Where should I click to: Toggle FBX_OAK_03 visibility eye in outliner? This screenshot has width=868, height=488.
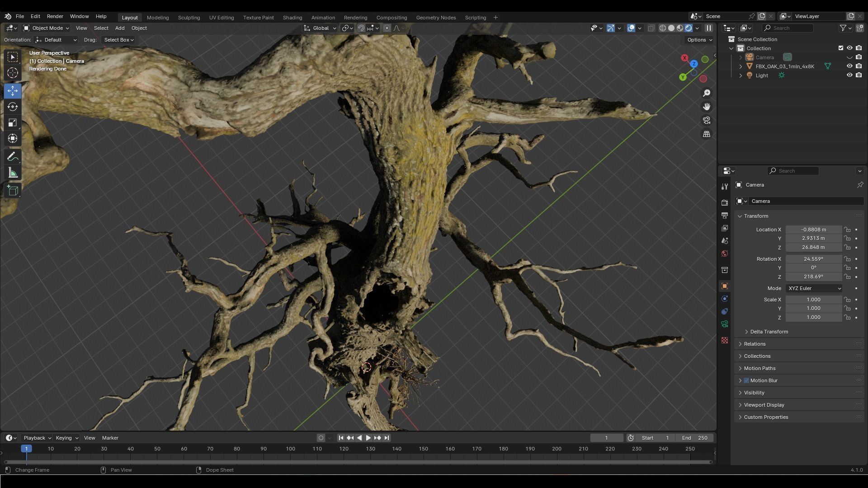[x=849, y=66]
